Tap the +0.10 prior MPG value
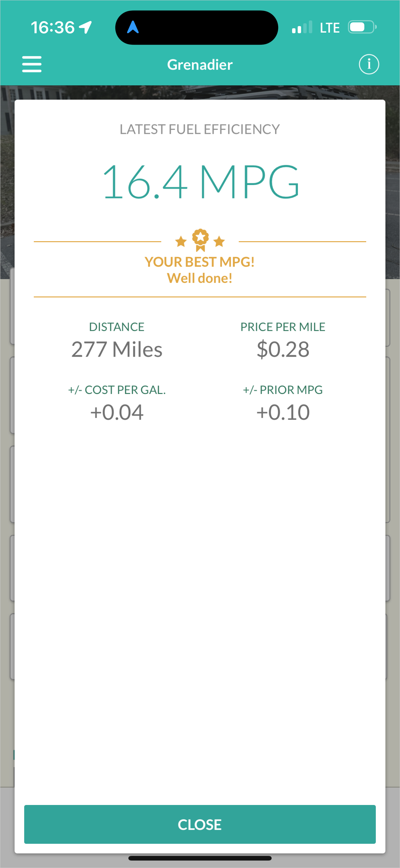The height and width of the screenshot is (868, 400). click(x=283, y=412)
